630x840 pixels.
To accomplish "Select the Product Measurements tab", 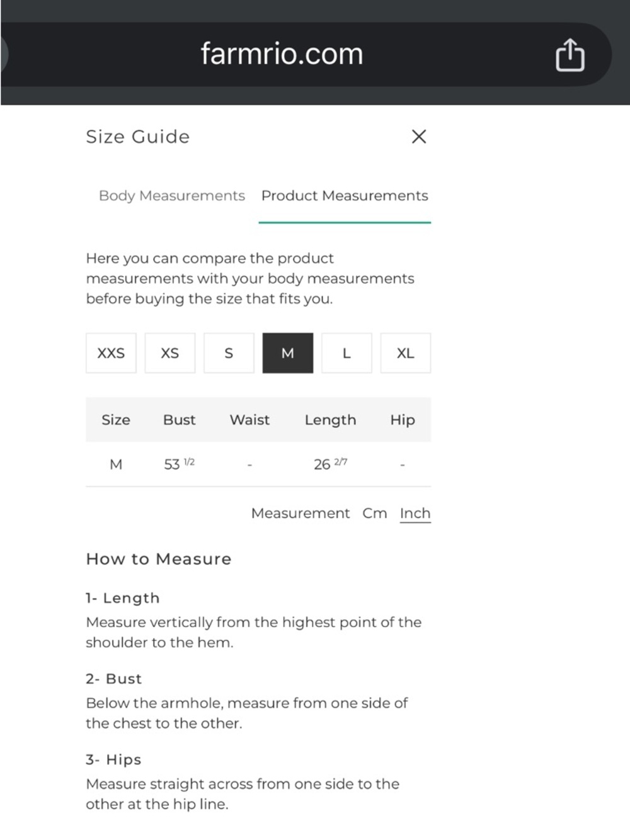I will coord(345,196).
